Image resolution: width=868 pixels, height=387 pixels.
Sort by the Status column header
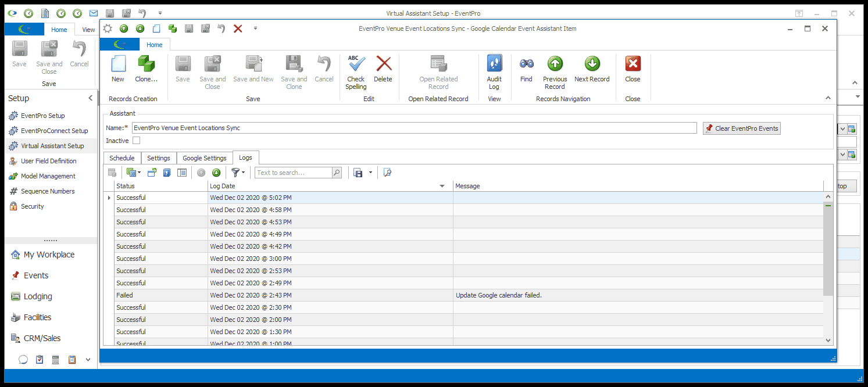[x=161, y=186]
